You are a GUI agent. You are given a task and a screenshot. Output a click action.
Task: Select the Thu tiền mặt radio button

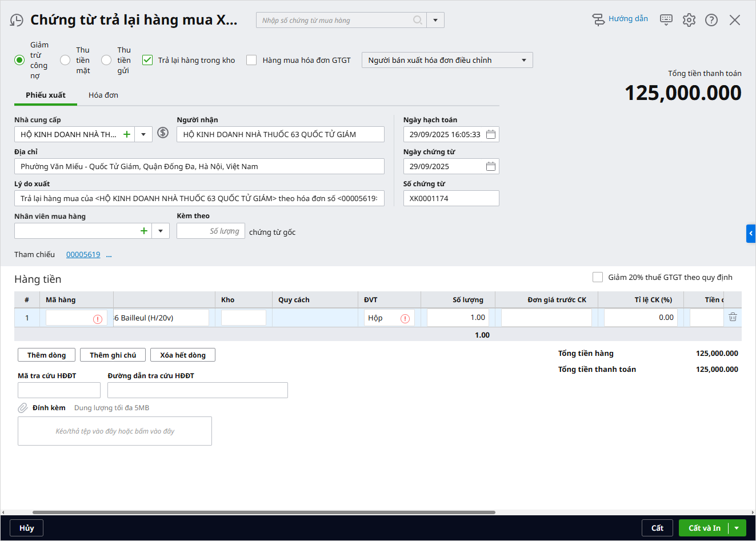click(x=65, y=60)
